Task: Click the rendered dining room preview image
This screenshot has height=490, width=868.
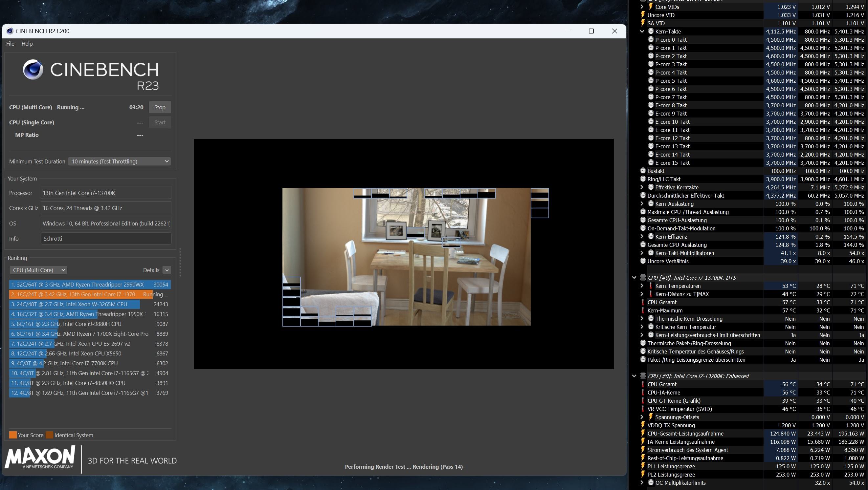Action: 406,257
